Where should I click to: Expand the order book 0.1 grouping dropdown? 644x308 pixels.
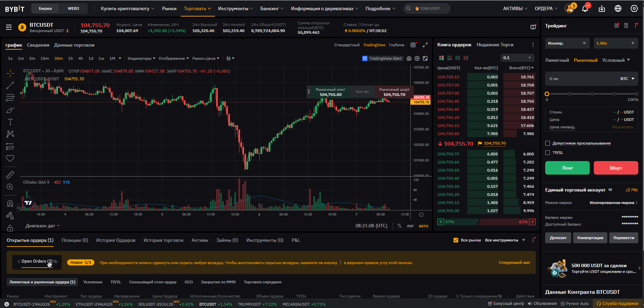tap(518, 58)
